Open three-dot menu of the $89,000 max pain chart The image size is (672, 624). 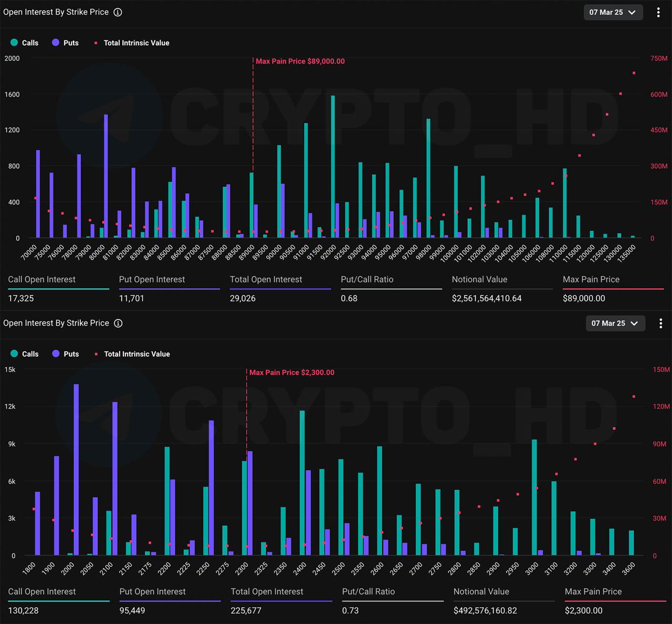pos(658,12)
